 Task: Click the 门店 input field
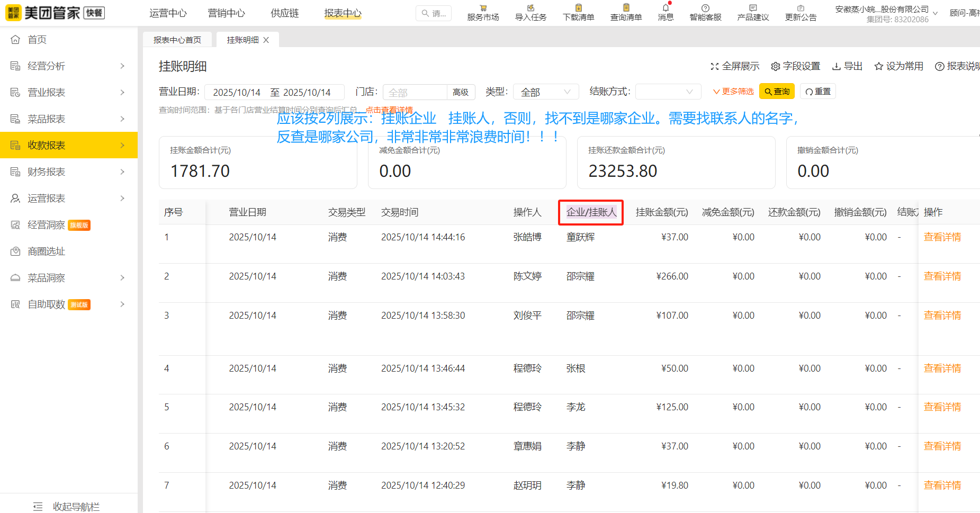415,92
